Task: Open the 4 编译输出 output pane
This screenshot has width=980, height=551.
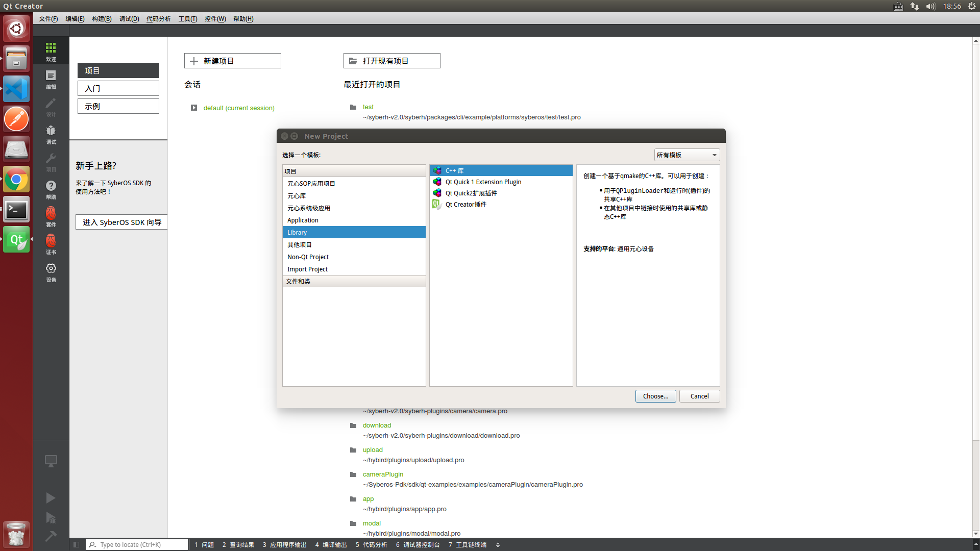Action: [x=331, y=544]
